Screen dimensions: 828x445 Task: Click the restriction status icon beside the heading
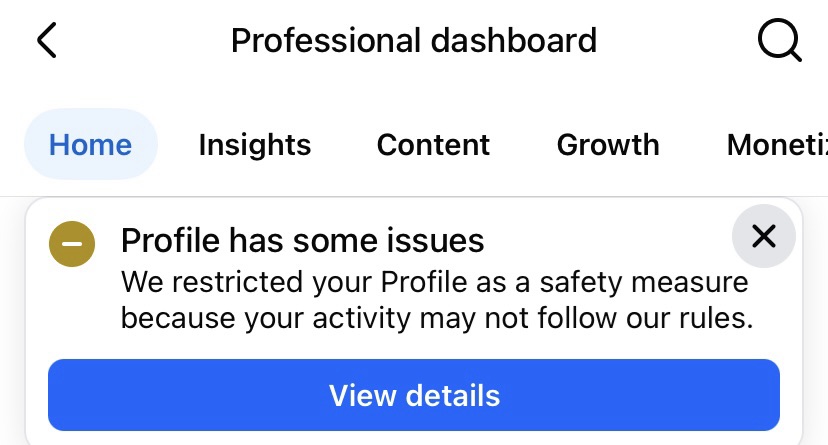(72, 243)
